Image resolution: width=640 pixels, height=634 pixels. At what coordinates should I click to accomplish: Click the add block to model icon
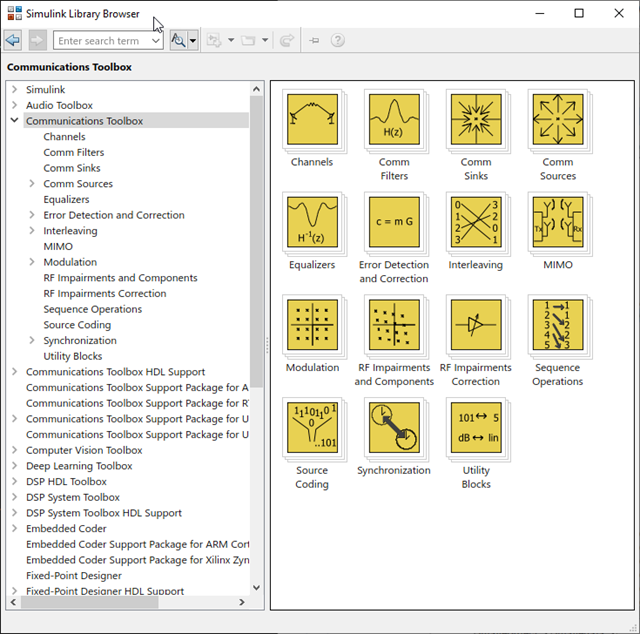tap(214, 40)
